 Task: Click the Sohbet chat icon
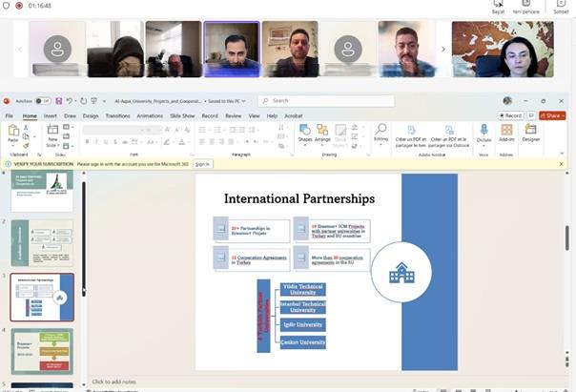tap(561, 6)
